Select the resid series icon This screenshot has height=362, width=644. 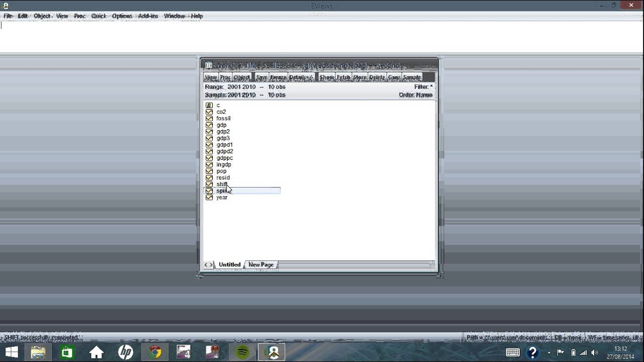209,177
